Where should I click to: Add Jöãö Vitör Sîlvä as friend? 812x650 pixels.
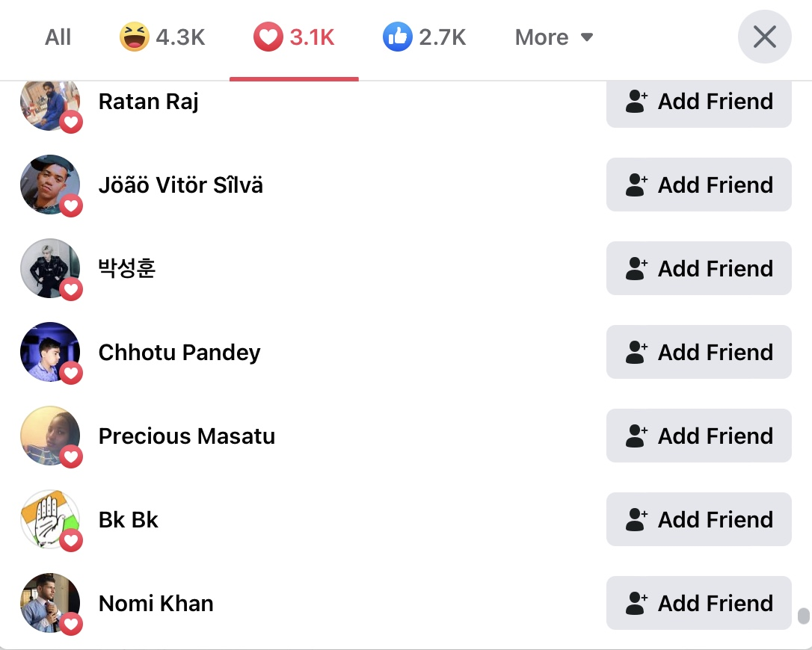coord(698,185)
